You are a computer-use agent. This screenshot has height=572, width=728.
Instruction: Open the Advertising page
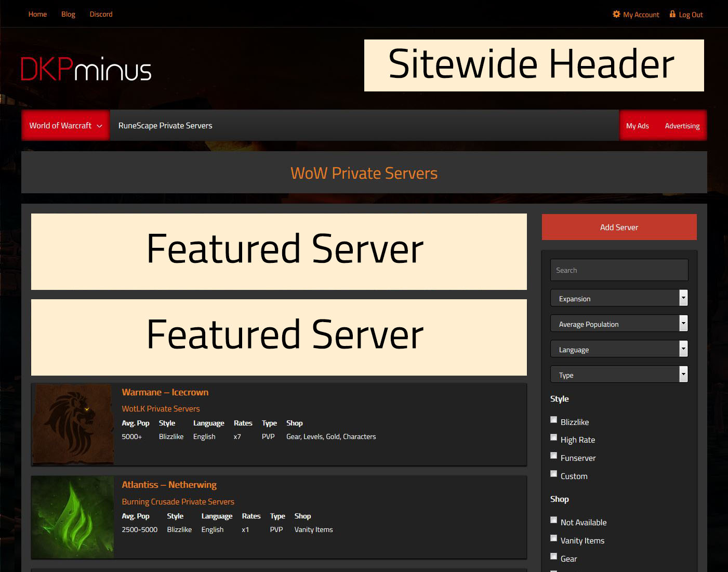(x=682, y=126)
